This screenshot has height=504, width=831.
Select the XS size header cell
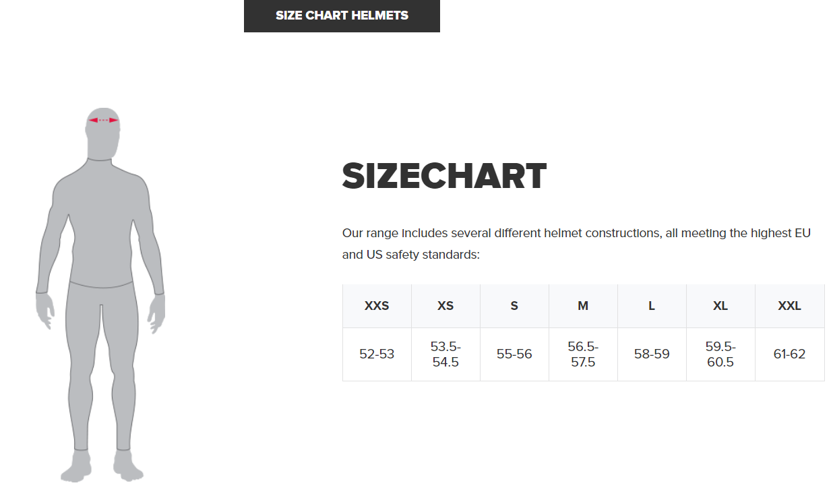click(445, 306)
